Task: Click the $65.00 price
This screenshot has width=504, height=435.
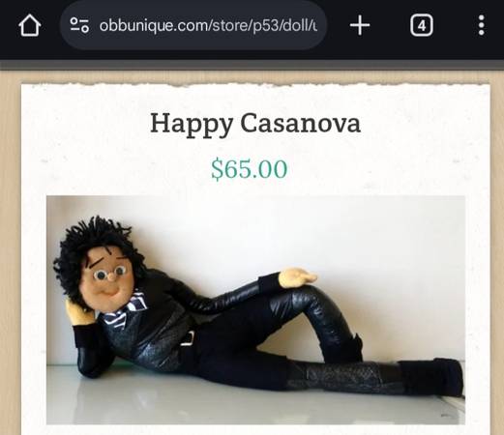Action: 249,168
